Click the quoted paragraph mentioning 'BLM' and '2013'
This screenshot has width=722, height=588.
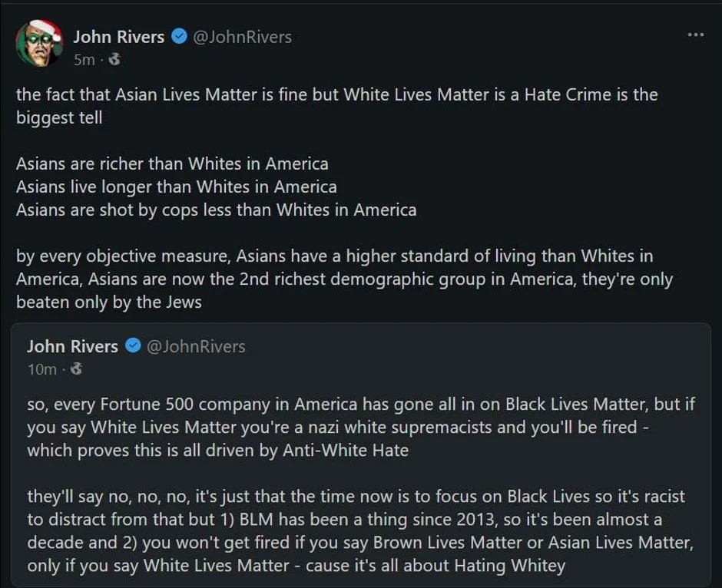pos(360,531)
